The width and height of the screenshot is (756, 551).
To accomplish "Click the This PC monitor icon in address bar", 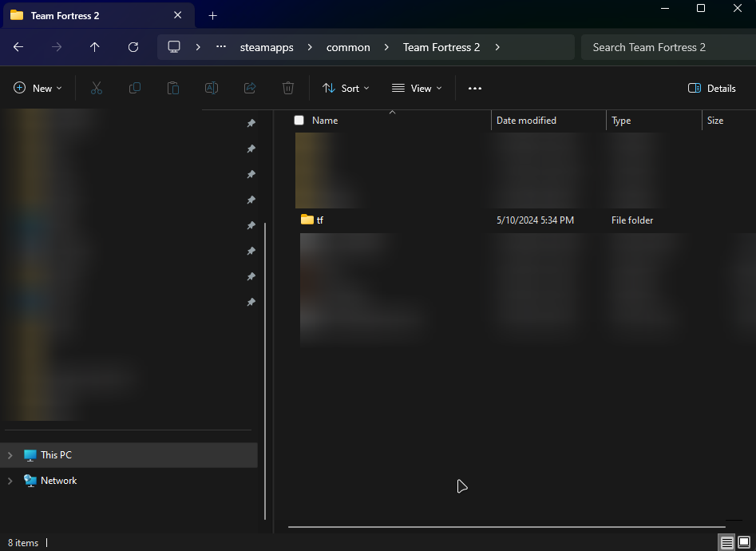I will coord(174,47).
